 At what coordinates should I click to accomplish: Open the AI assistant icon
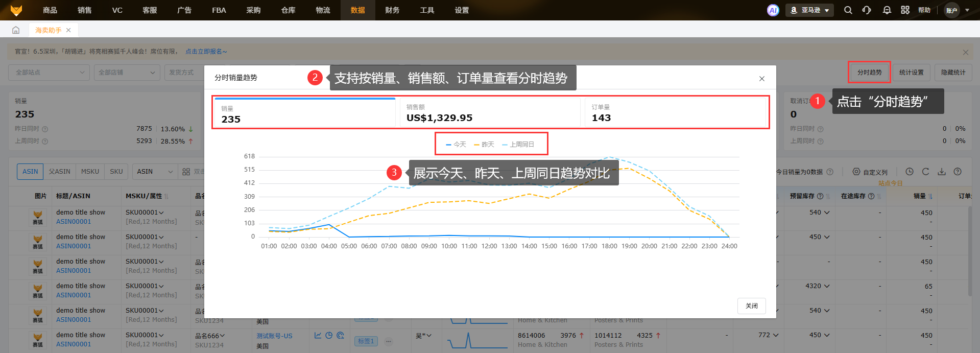pyautogui.click(x=773, y=10)
